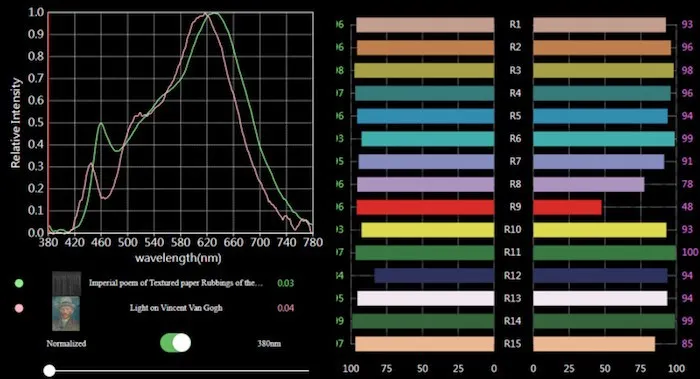Screen dimensions: 700x379
Task: Click the R7 label
Action: (515, 161)
